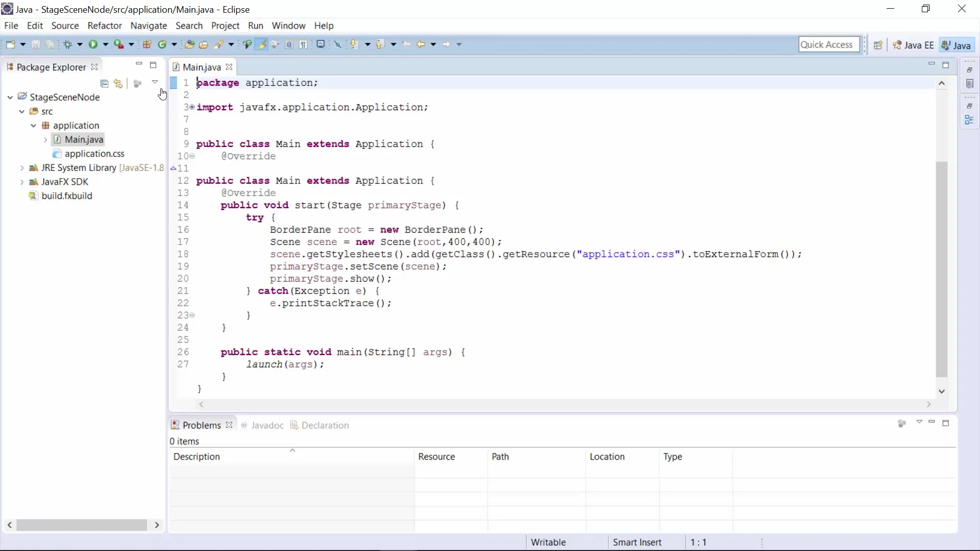Click the New Java Class icon
The height and width of the screenshot is (551, 980).
tap(162, 45)
